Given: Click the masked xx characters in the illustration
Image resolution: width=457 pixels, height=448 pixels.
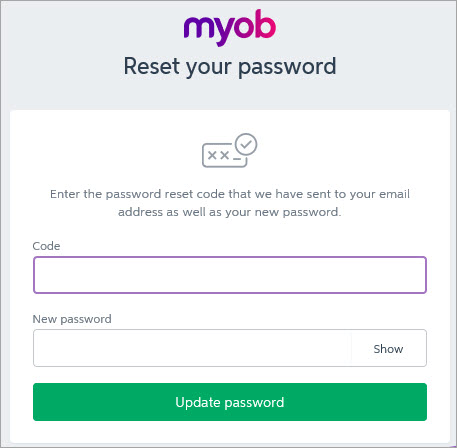Looking at the screenshot, I should (218, 155).
